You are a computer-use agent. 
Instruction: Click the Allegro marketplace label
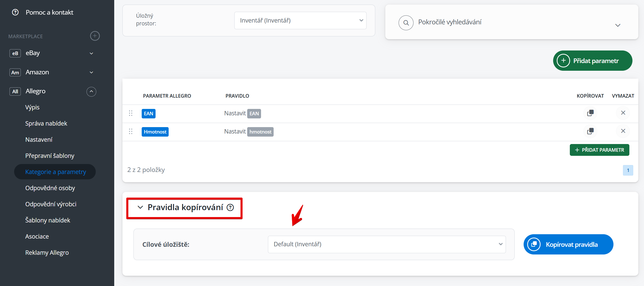coord(35,91)
